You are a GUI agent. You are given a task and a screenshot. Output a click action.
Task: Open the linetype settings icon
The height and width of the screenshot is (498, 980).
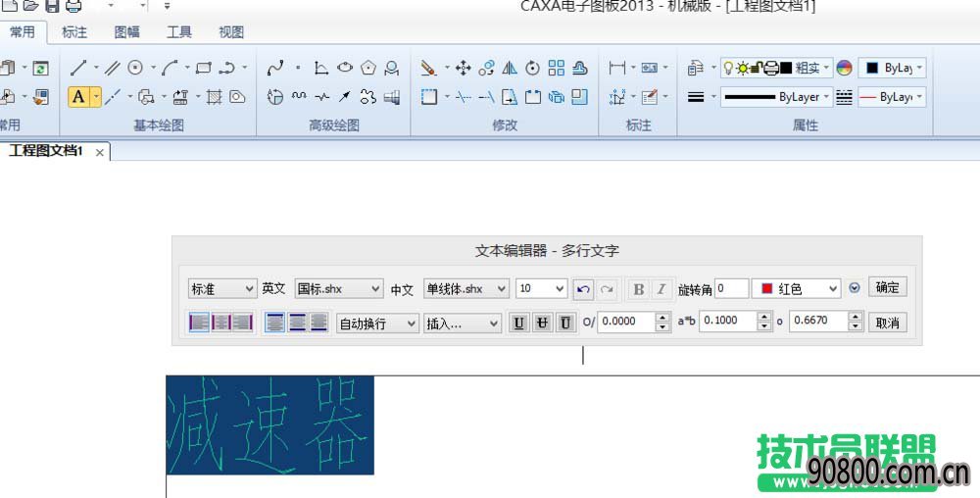(845, 97)
